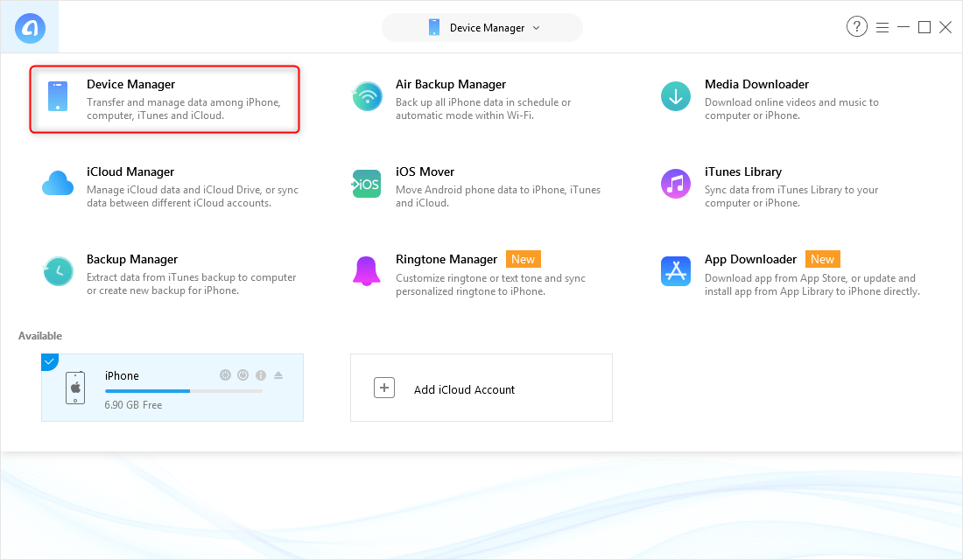This screenshot has height=560, width=963.
Task: Click the iPhone device outline icon
Action: click(x=75, y=388)
